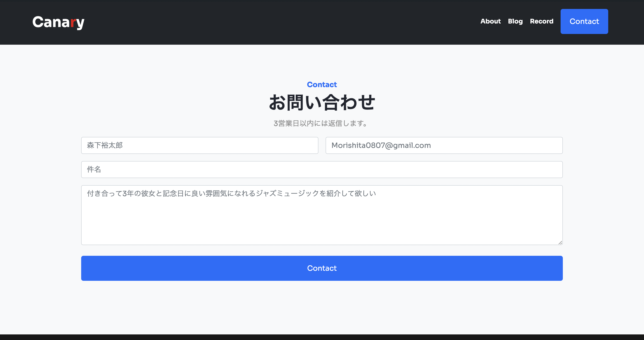
Task: Open the Record navigation link
Action: pyautogui.click(x=542, y=21)
